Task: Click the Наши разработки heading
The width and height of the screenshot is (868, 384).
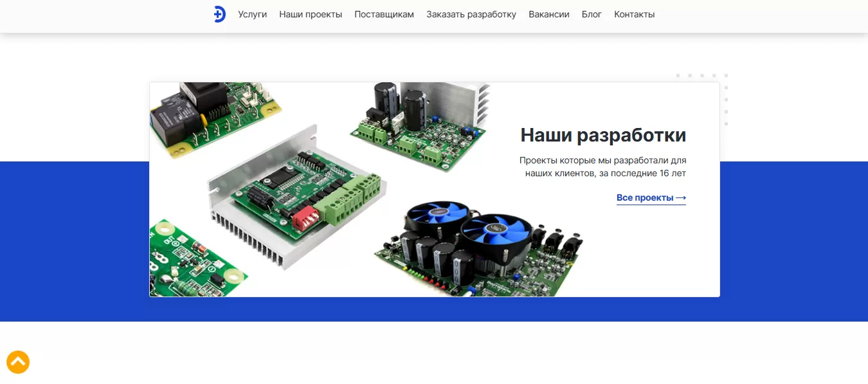Action: [603, 135]
